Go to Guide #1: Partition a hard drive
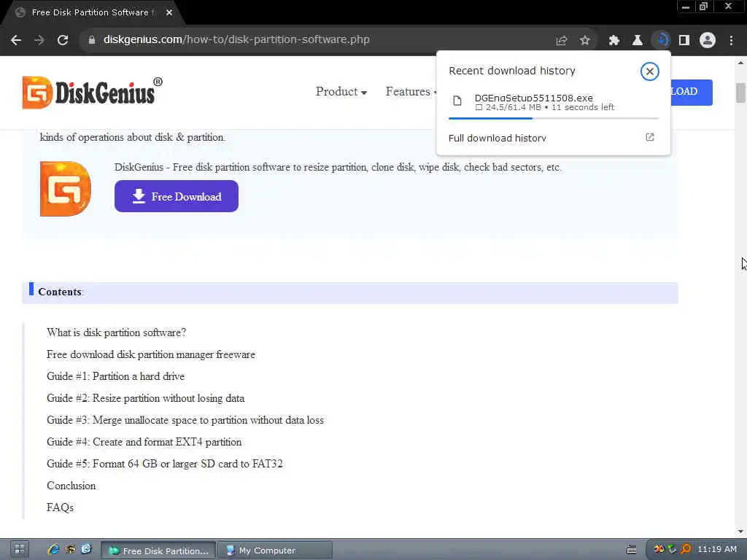The image size is (747, 560). tap(115, 376)
